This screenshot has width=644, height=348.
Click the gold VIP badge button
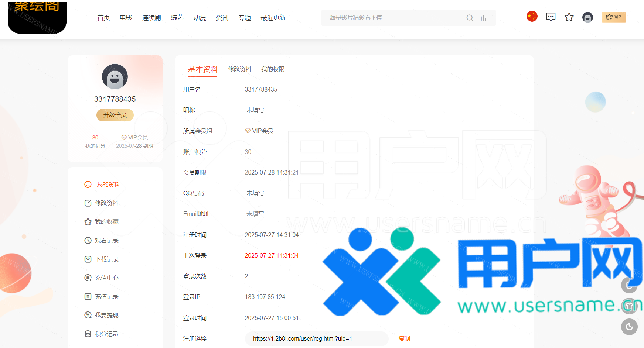(614, 17)
